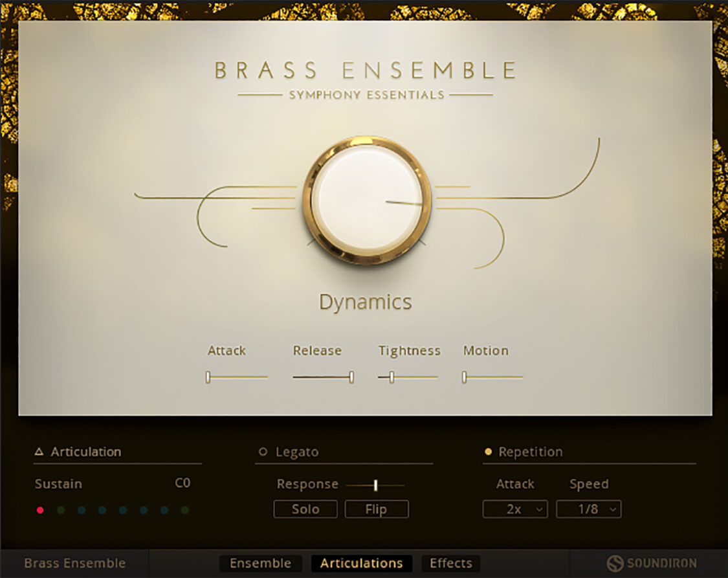Open the repetition Speed 1/8 dropdown
Image resolution: width=728 pixels, height=578 pixels.
click(588, 509)
